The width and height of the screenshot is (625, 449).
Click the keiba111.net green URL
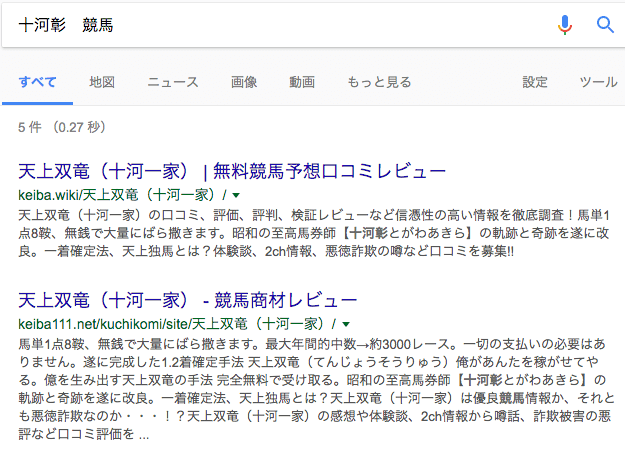177,324
